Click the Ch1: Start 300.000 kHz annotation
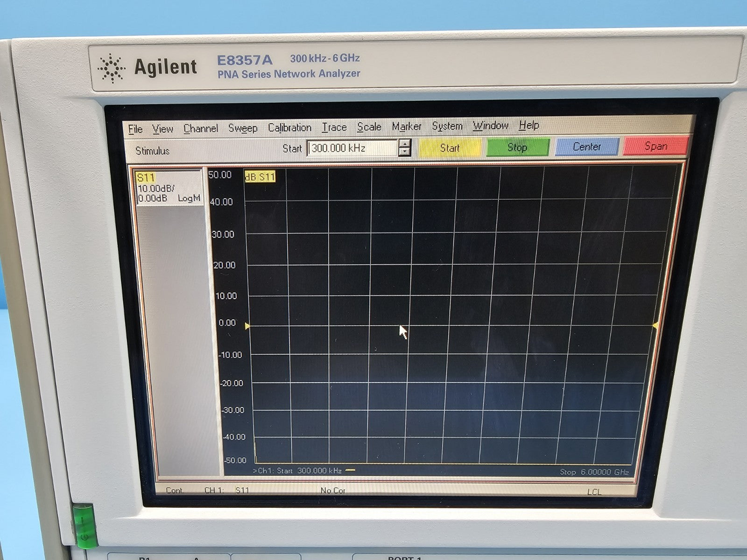 (297, 470)
